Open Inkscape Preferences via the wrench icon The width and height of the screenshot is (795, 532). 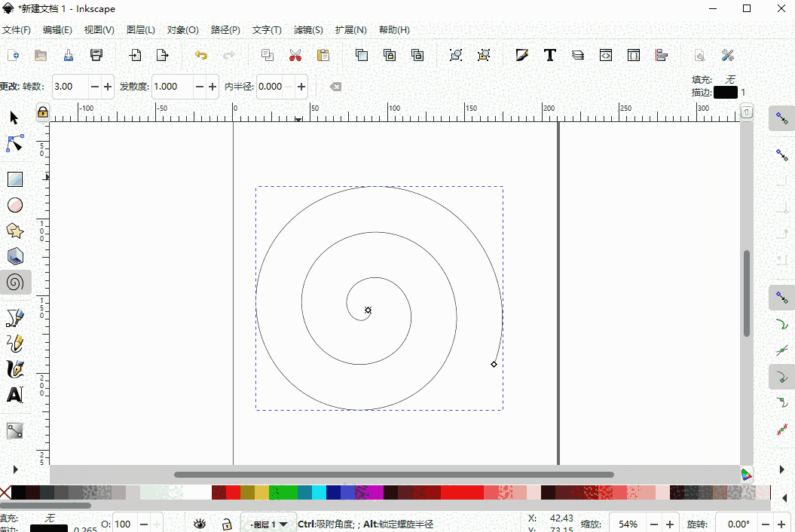coord(726,55)
